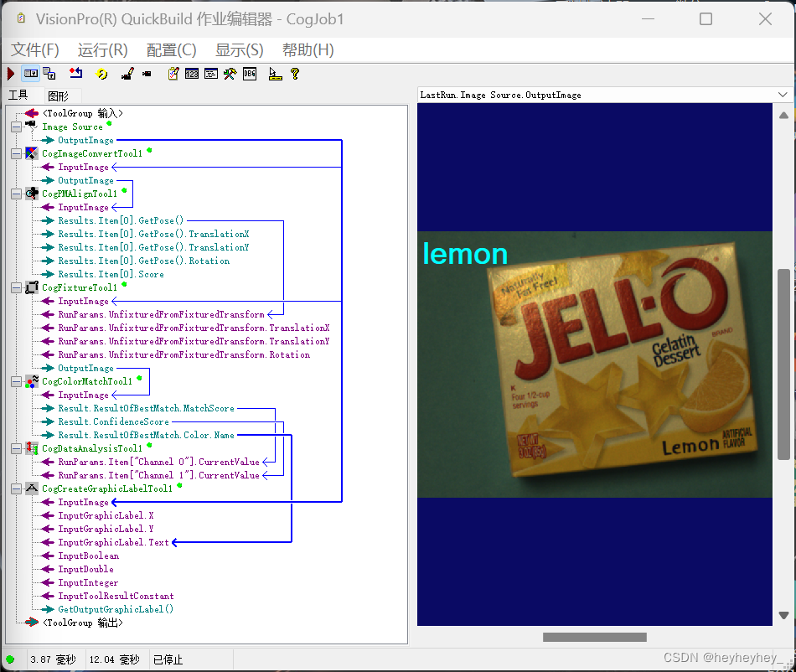
Task: Click the horizontal scrollbar thumb below image
Action: click(x=594, y=637)
